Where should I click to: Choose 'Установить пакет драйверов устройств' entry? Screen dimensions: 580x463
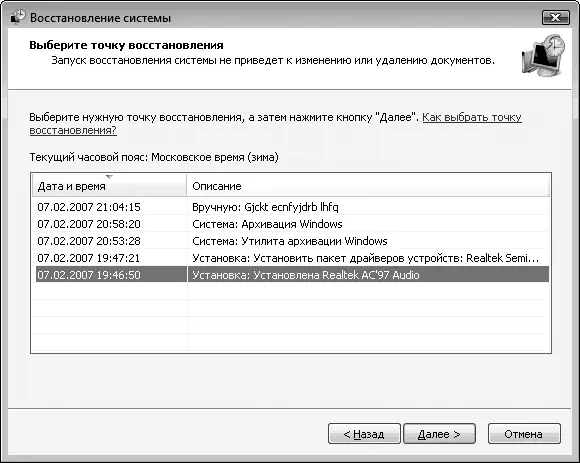(365, 258)
